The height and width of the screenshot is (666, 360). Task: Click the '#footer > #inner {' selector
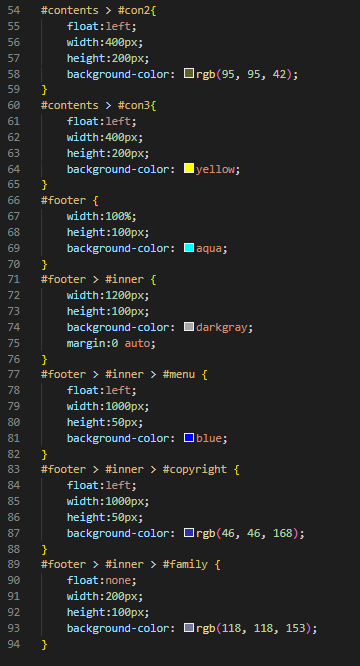(98, 279)
